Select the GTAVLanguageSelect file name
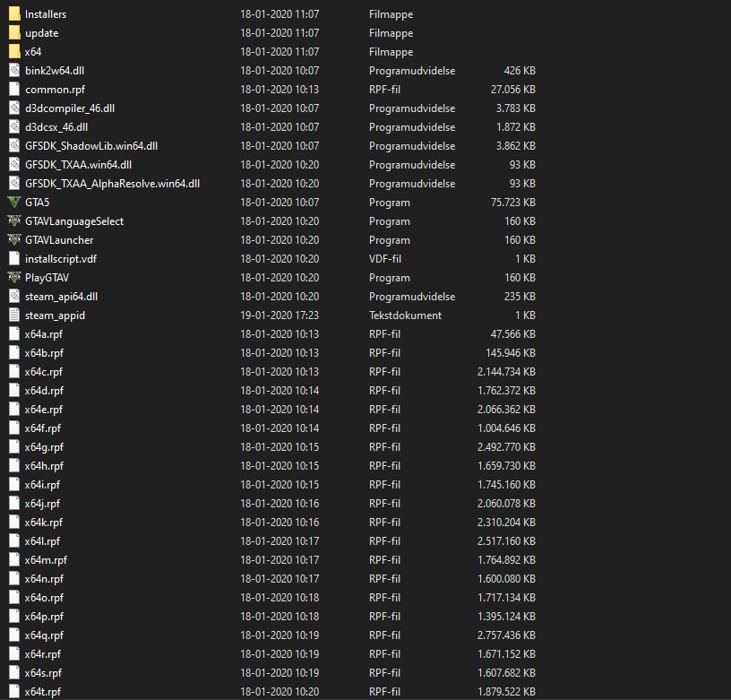Image resolution: width=731 pixels, height=700 pixels. click(74, 221)
